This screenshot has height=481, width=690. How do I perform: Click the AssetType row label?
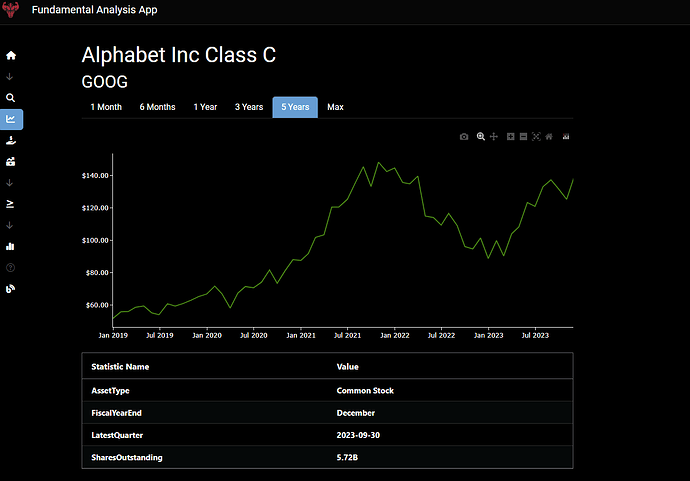click(x=110, y=390)
